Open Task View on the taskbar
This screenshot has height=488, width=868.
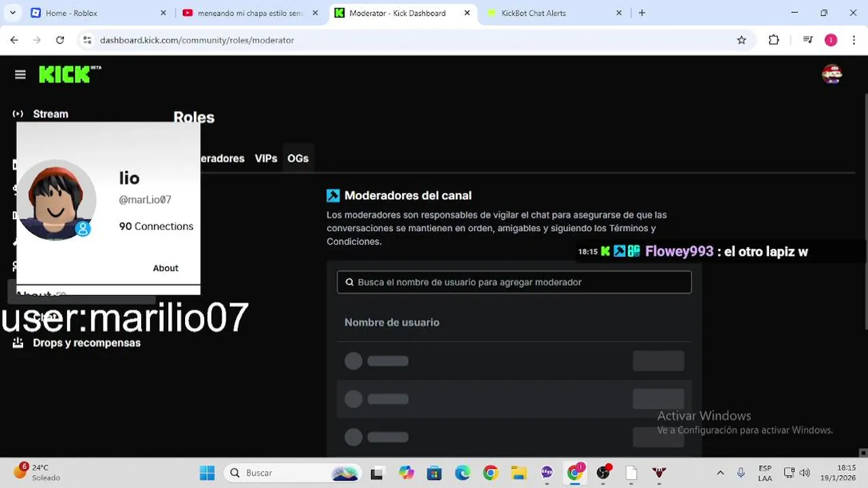[376, 473]
